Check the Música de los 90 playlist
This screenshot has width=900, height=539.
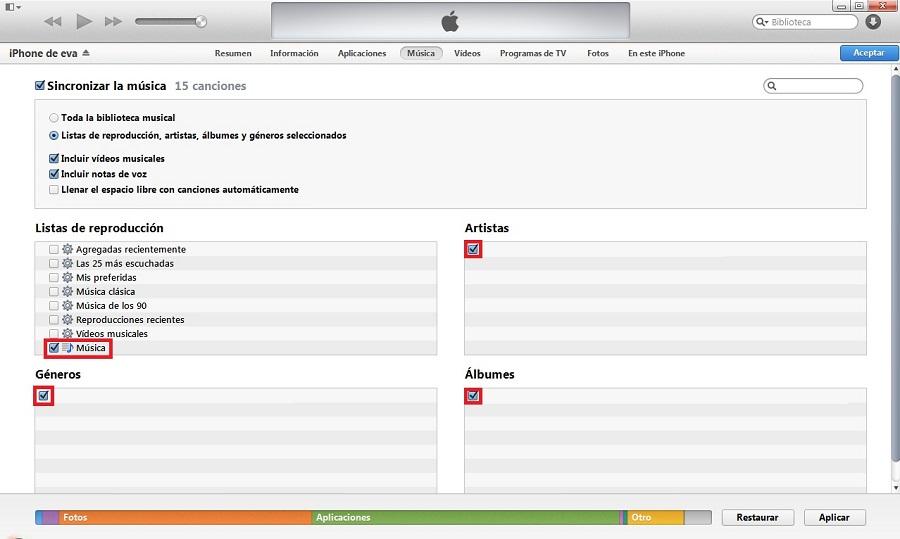pos(54,306)
